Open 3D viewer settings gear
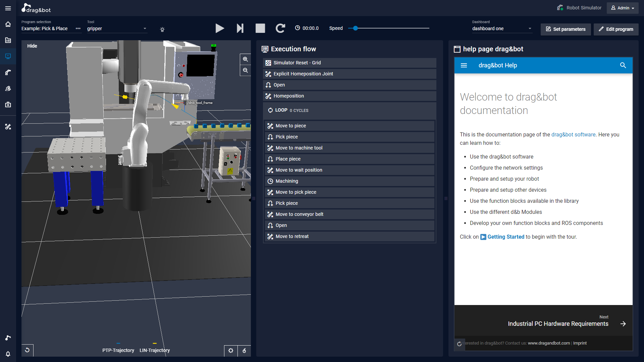The image size is (644, 362). pyautogui.click(x=231, y=351)
